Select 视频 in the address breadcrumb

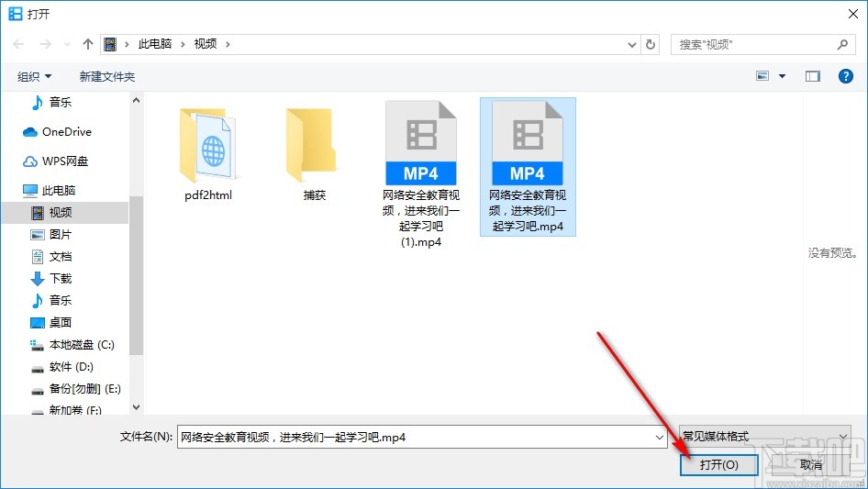point(206,44)
